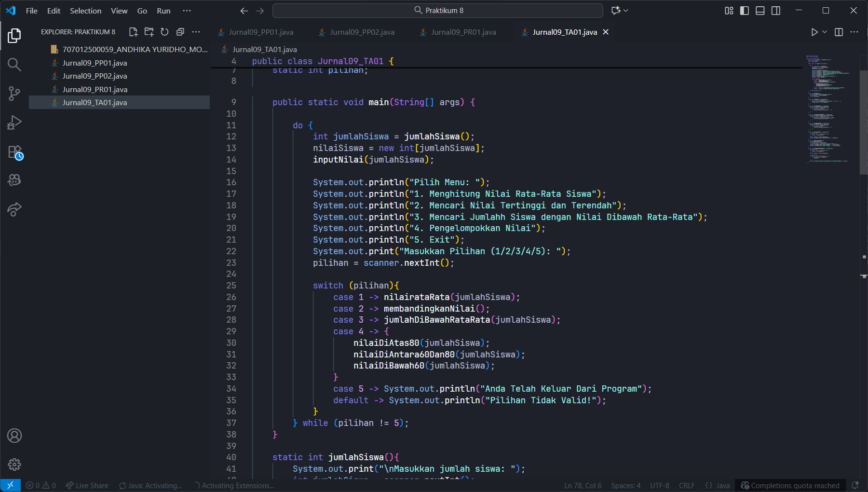Viewport: 868px width, 492px height.
Task: Collapse all folders in Explorer
Action: [180, 32]
